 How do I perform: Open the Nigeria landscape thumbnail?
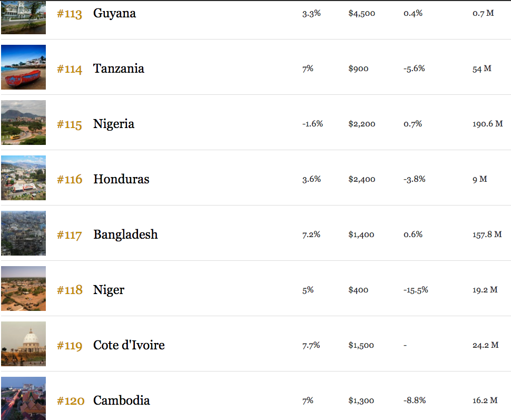[24, 123]
